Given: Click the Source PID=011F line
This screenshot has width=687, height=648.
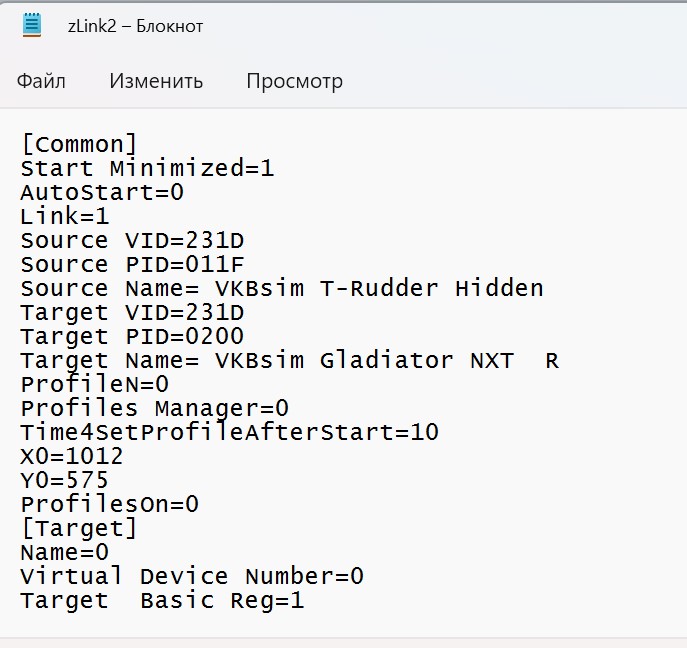Looking at the screenshot, I should coord(132,264).
